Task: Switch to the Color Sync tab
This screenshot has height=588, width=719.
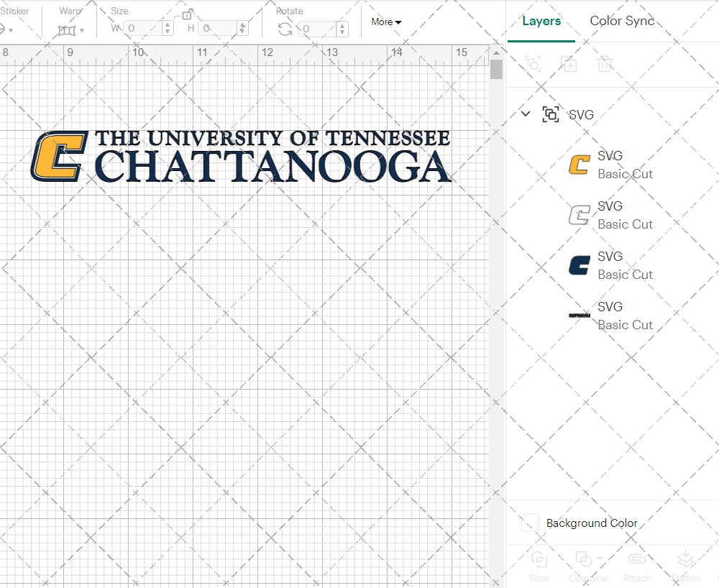Action: pyautogui.click(x=621, y=22)
